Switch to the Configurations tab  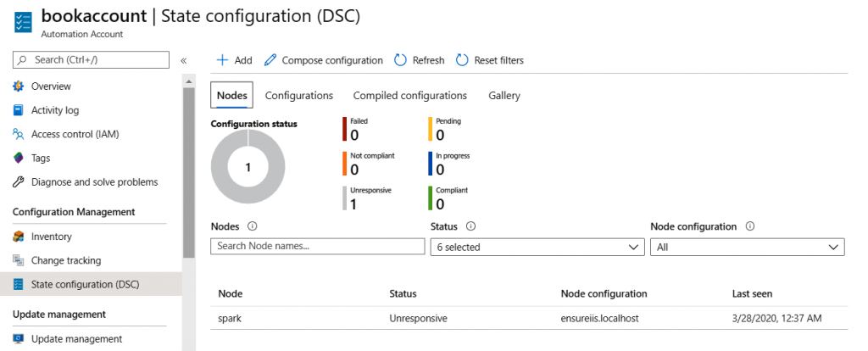[x=298, y=96]
